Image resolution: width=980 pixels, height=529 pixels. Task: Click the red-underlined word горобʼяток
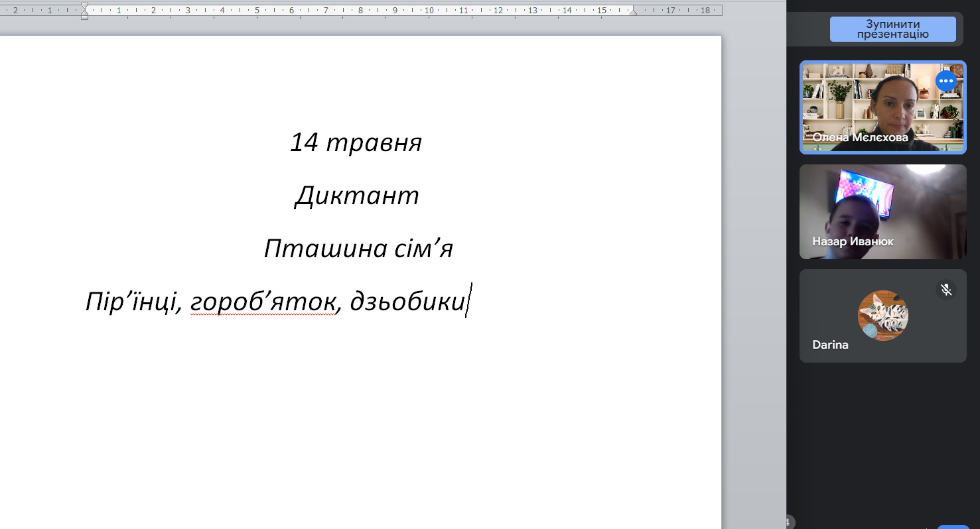[x=262, y=302]
